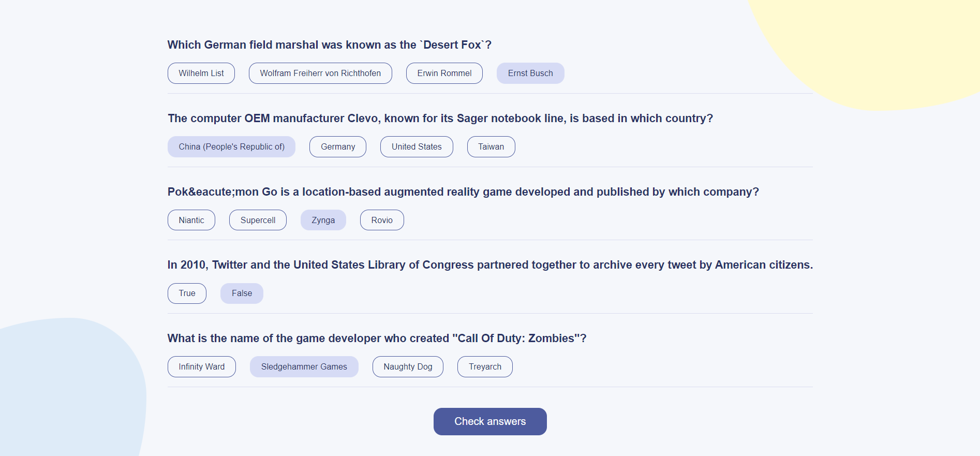Pick Erwin Rommel as the answer
Screen dimensions: 980x456
point(444,73)
